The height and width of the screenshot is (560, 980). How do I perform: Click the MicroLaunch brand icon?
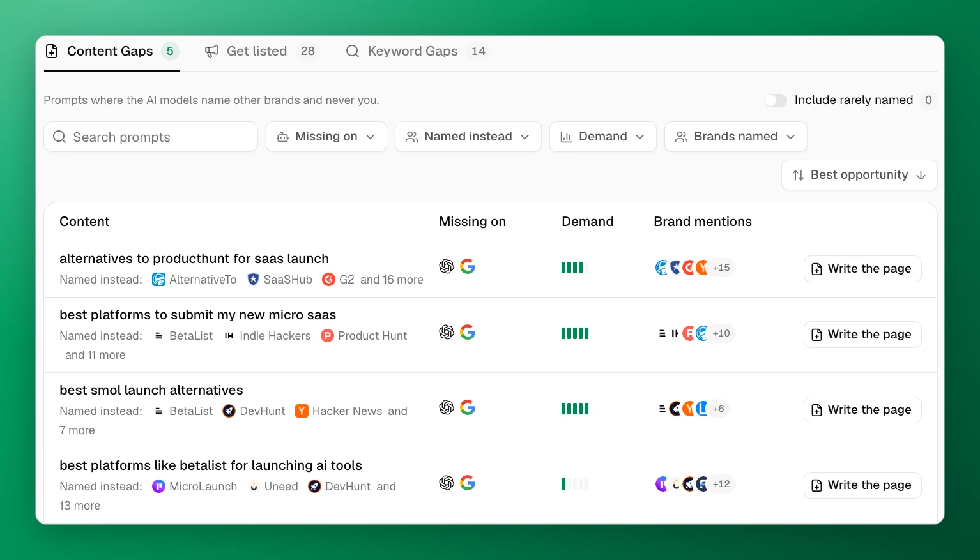158,487
